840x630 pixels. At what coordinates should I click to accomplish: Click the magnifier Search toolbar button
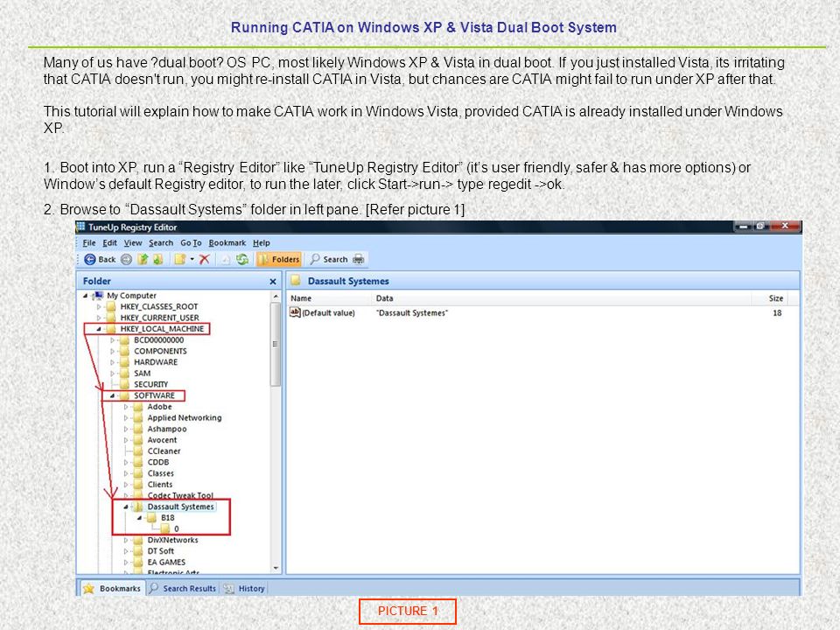pos(329,260)
